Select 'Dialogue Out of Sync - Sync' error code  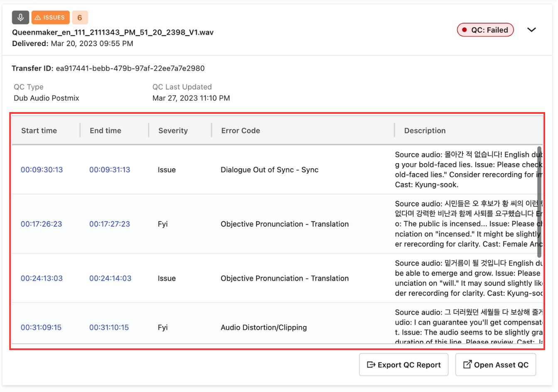270,169
